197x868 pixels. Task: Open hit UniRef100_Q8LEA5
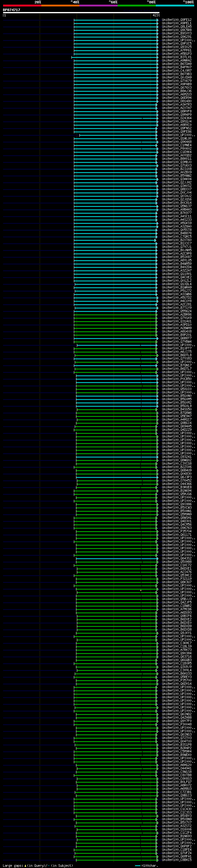177,26
